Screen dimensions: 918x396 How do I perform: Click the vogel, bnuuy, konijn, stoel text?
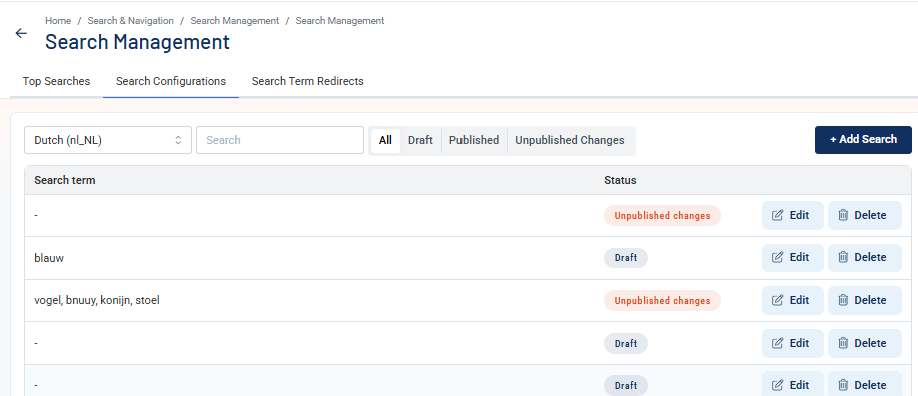[x=97, y=301]
